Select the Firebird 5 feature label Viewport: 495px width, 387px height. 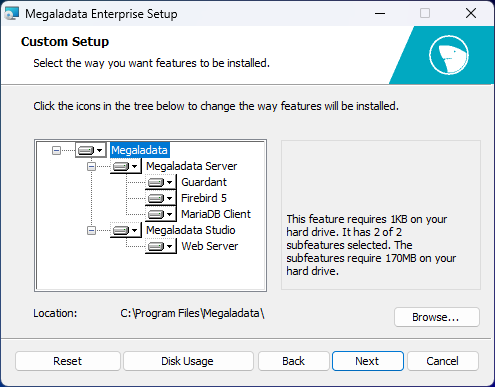[x=204, y=198]
